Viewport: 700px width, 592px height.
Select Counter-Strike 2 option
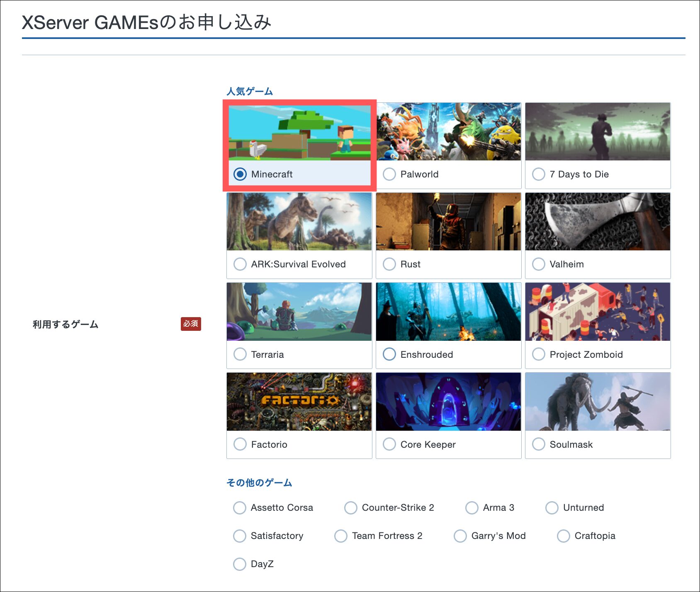(x=351, y=508)
